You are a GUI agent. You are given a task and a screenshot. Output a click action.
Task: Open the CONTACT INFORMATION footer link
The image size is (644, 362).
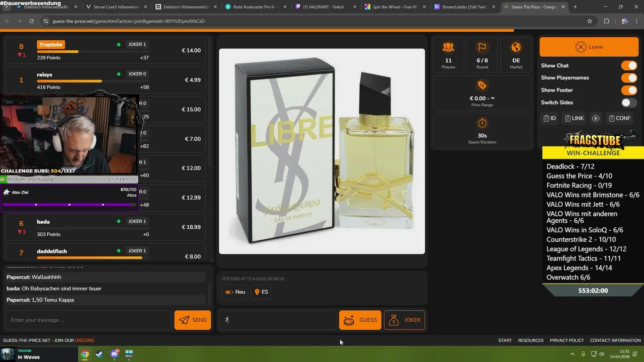click(615, 340)
